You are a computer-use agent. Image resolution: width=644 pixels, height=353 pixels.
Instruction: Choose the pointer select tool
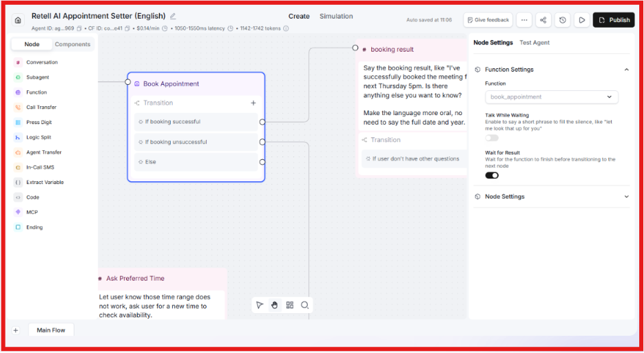pyautogui.click(x=259, y=305)
